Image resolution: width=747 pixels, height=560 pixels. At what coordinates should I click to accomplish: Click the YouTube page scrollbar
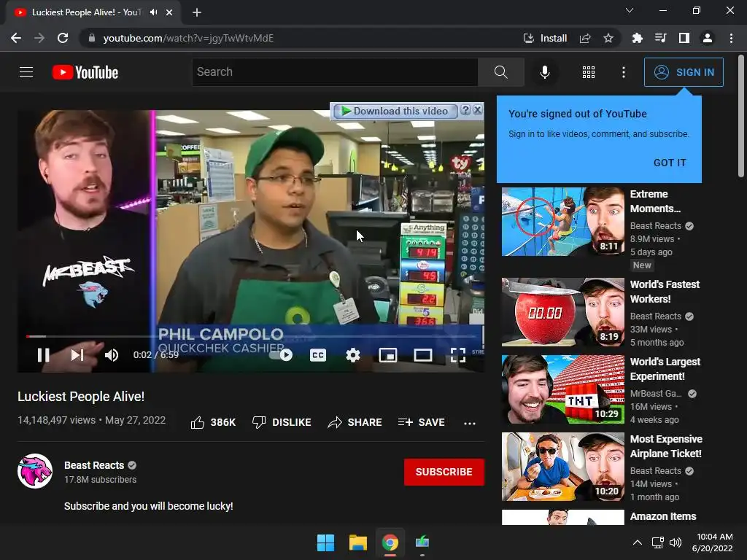pos(741,117)
